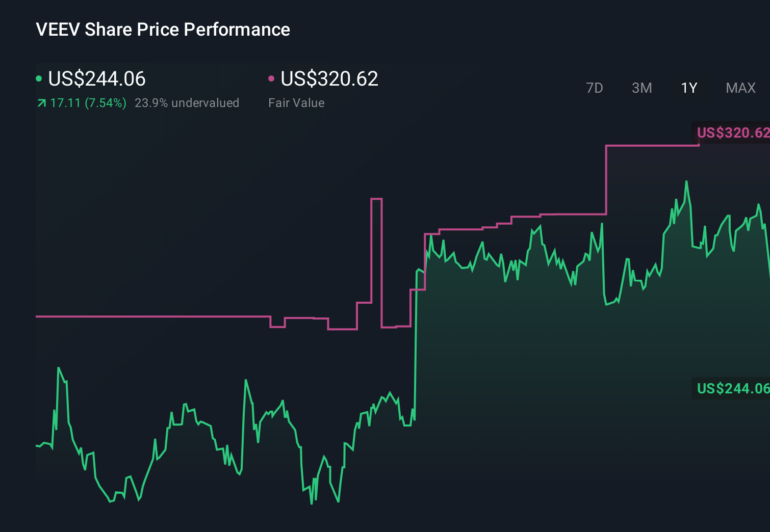
Task: Click the VEEV Share Price Performance title
Action: [x=162, y=29]
